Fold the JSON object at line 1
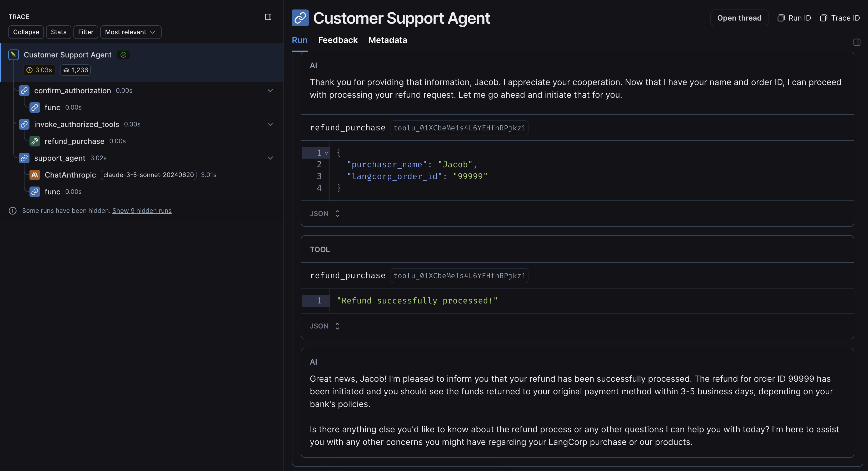This screenshot has height=471, width=868. (326, 153)
